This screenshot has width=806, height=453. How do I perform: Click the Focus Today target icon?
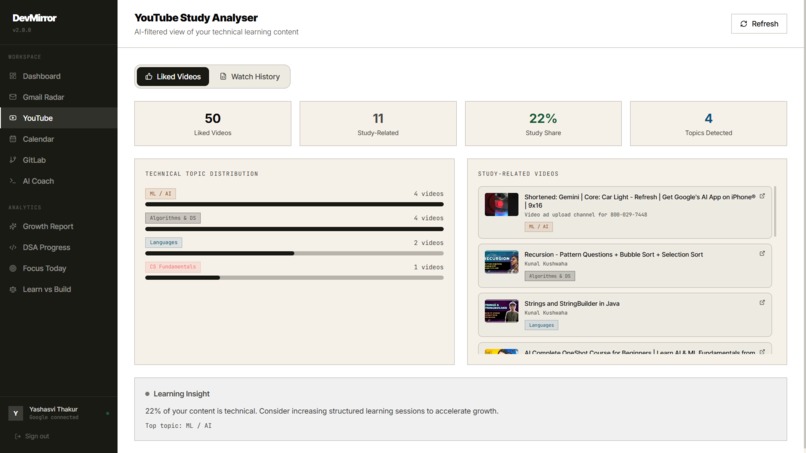[x=13, y=268]
